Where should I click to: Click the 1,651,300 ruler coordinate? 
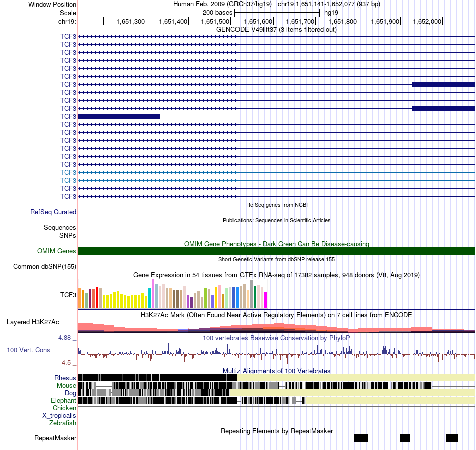(131, 21)
